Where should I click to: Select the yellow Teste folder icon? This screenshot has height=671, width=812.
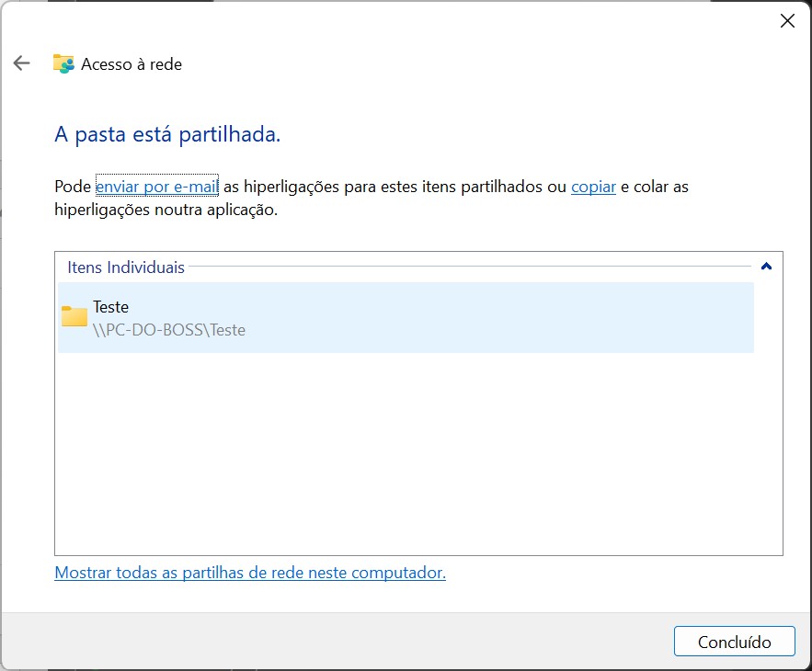74,317
